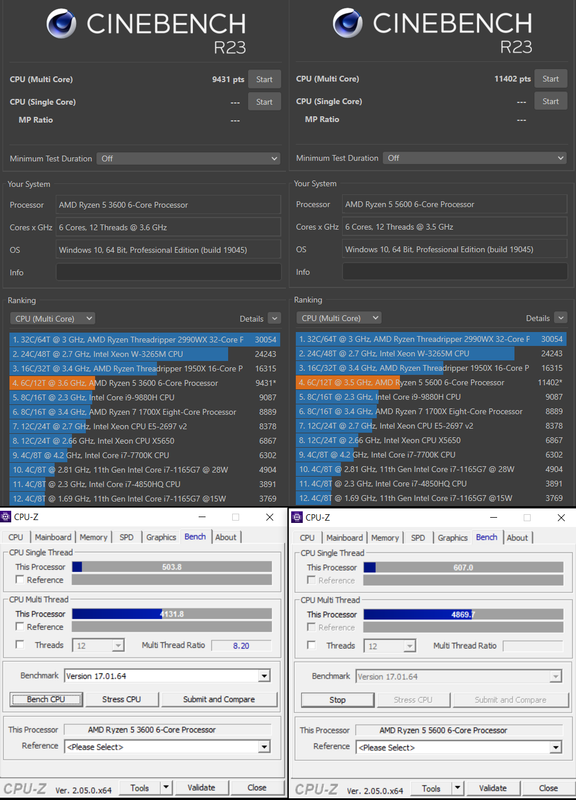Screen dimensions: 576x800
Task: Enable Multi Thread Reference checkbox in left CPU-Z
Action: (19, 627)
